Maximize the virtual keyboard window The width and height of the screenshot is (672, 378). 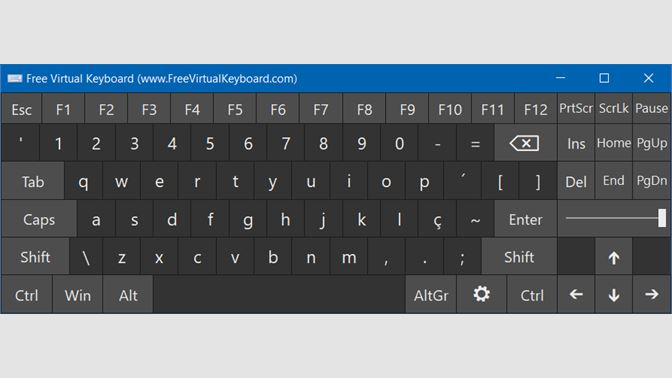[x=604, y=78]
